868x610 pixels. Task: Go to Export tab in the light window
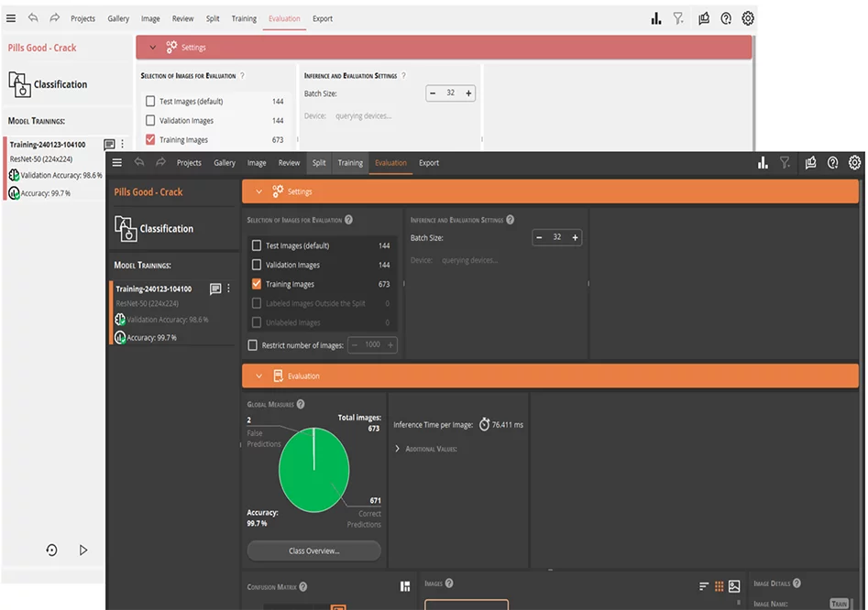(x=322, y=18)
